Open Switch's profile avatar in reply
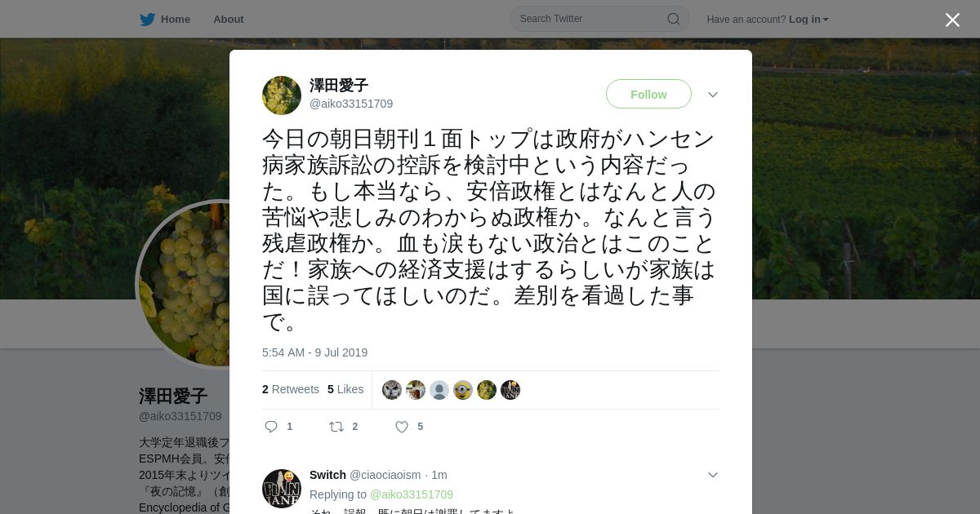This screenshot has height=514, width=980. pos(282,489)
